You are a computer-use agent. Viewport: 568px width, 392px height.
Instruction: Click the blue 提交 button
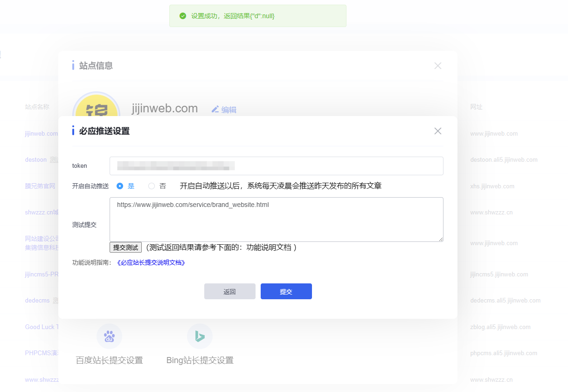(286, 291)
